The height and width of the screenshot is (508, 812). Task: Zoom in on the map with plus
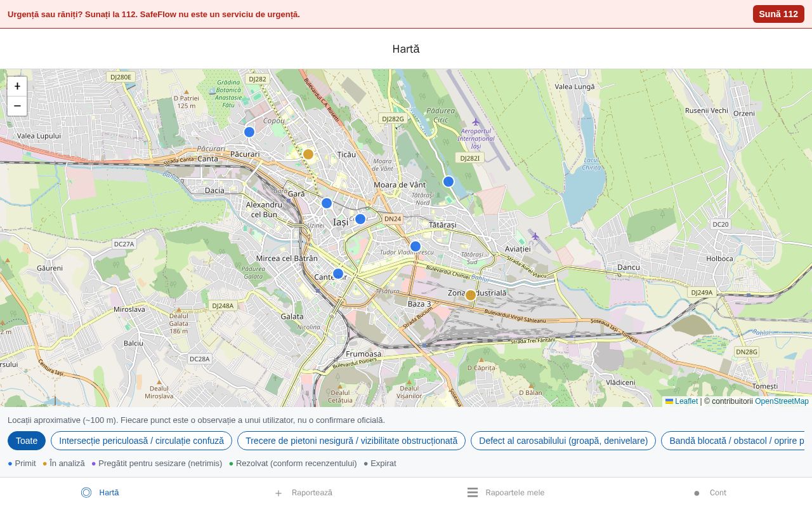tap(17, 86)
